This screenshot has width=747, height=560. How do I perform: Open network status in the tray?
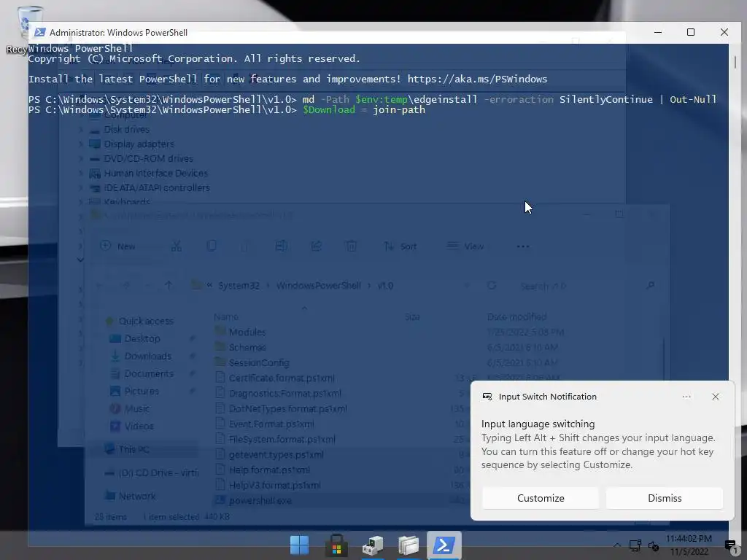tap(635, 545)
